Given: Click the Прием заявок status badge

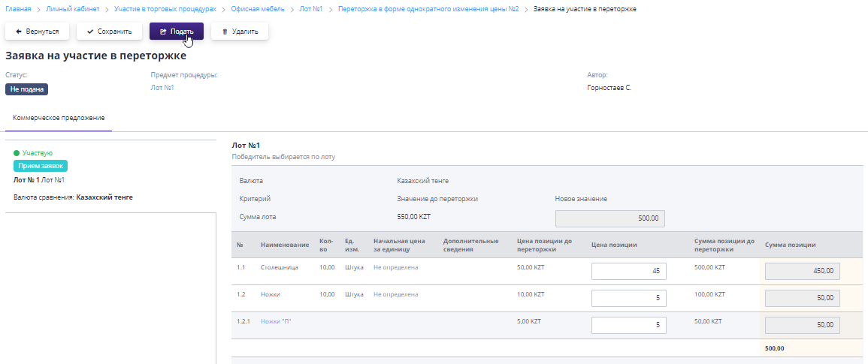Looking at the screenshot, I should point(41,167).
